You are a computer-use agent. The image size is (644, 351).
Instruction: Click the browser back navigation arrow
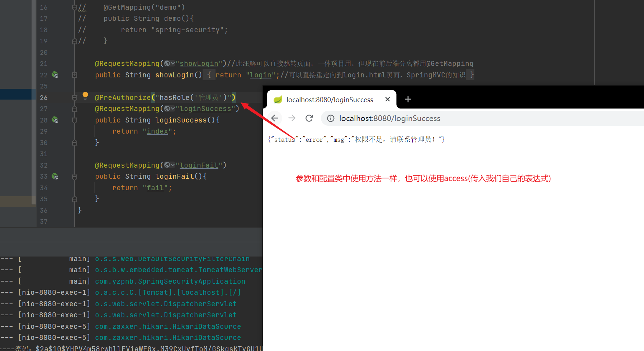[274, 118]
